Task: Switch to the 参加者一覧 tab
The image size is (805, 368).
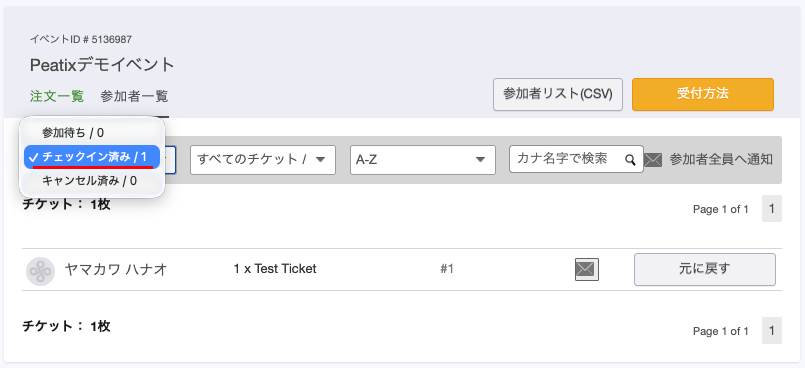Action: point(134,96)
